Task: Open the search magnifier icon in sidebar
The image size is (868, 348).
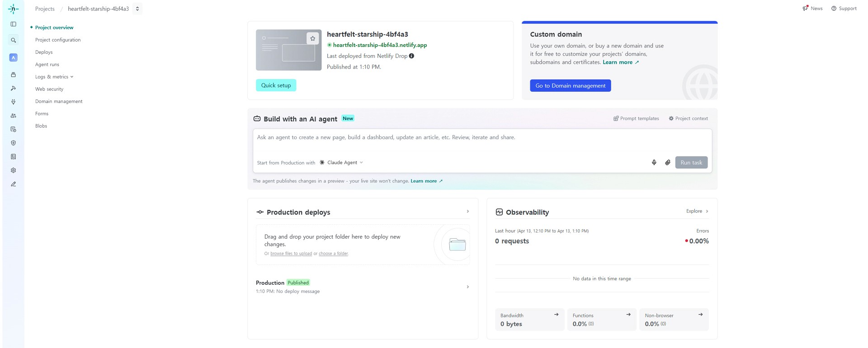Action: (14, 40)
